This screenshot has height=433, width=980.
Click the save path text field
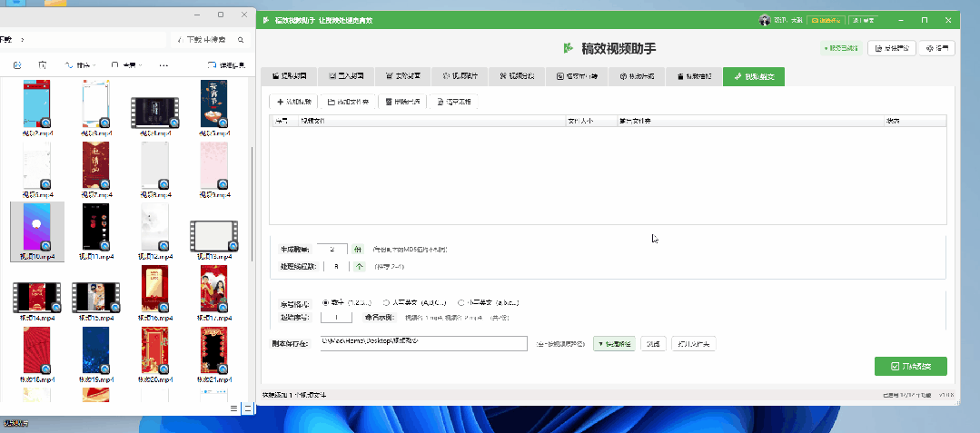pyautogui.click(x=423, y=342)
